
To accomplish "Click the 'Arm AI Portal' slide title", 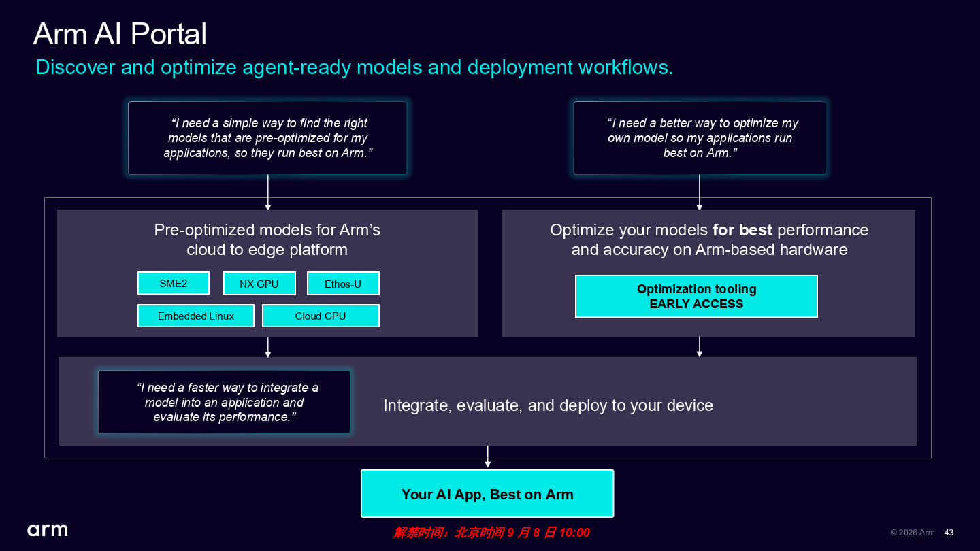I will (120, 34).
